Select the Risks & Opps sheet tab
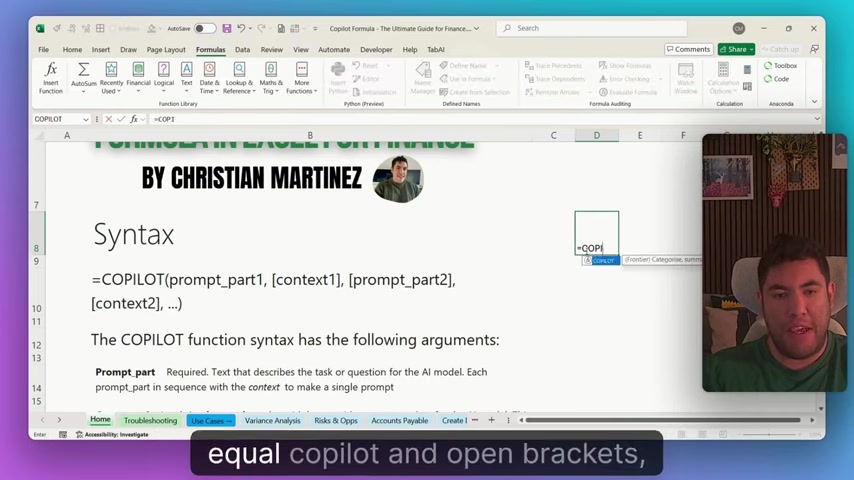This screenshot has width=854, height=480. pos(336,421)
